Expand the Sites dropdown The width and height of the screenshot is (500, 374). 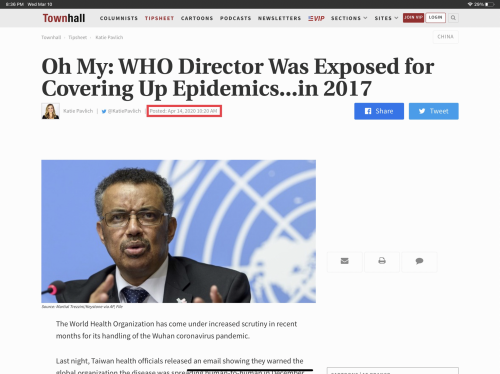point(386,18)
